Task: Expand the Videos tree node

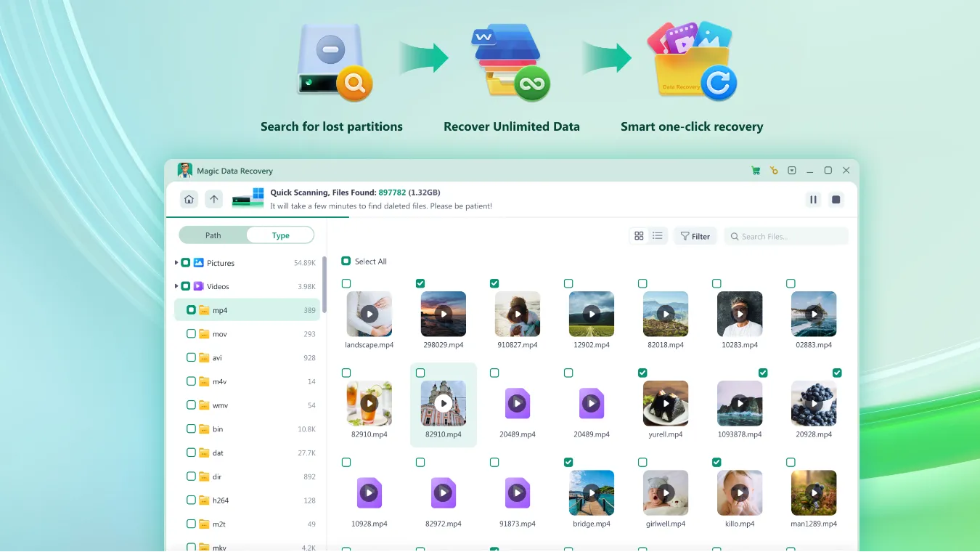Action: click(176, 286)
